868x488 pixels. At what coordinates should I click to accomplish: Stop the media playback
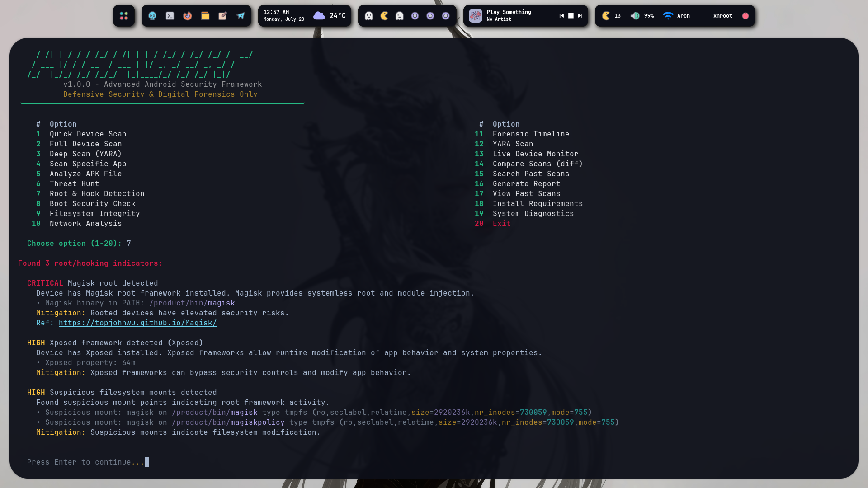pos(571,16)
